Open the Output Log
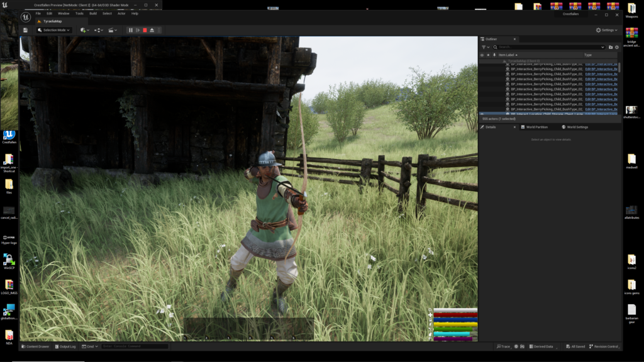 [x=65, y=346]
